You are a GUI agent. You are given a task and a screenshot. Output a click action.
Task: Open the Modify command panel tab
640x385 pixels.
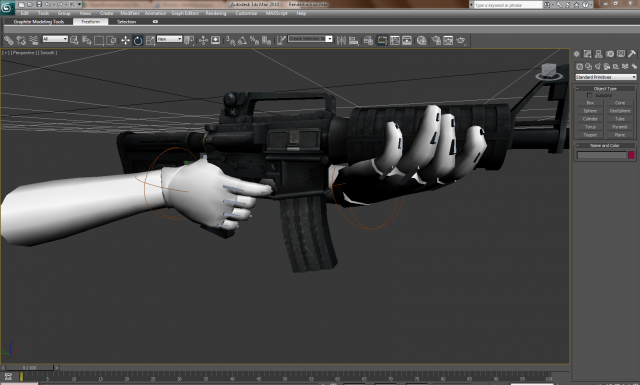(588, 54)
